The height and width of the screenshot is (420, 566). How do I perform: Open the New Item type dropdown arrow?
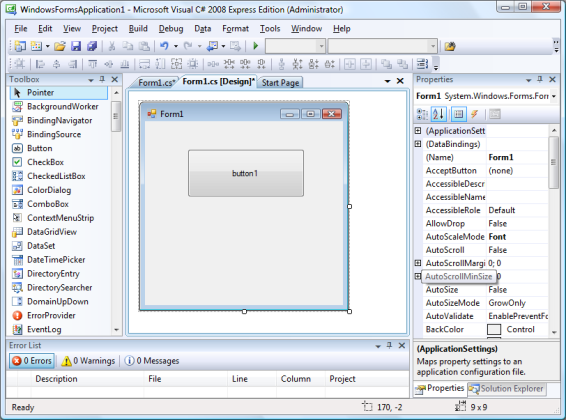[x=47, y=46]
